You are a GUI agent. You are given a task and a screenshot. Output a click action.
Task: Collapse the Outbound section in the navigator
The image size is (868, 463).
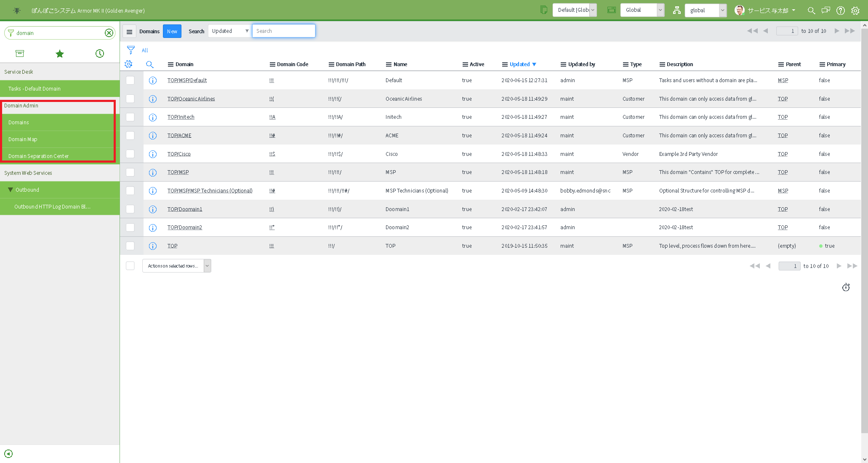tap(10, 190)
